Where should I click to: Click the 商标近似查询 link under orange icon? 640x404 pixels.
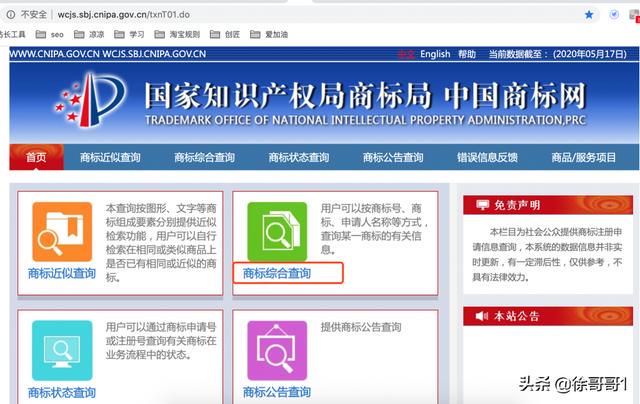point(62,273)
